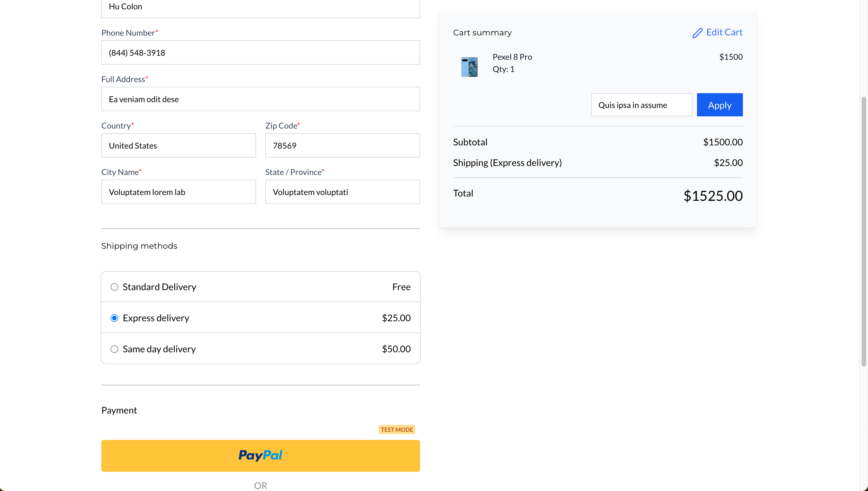868x491 pixels.
Task: Select Express delivery radio button
Action: [114, 318]
